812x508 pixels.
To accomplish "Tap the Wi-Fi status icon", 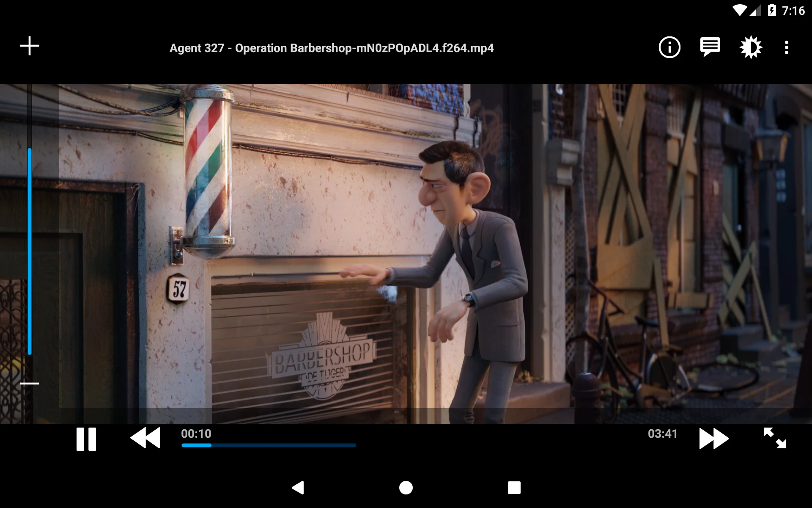I will (740, 10).
